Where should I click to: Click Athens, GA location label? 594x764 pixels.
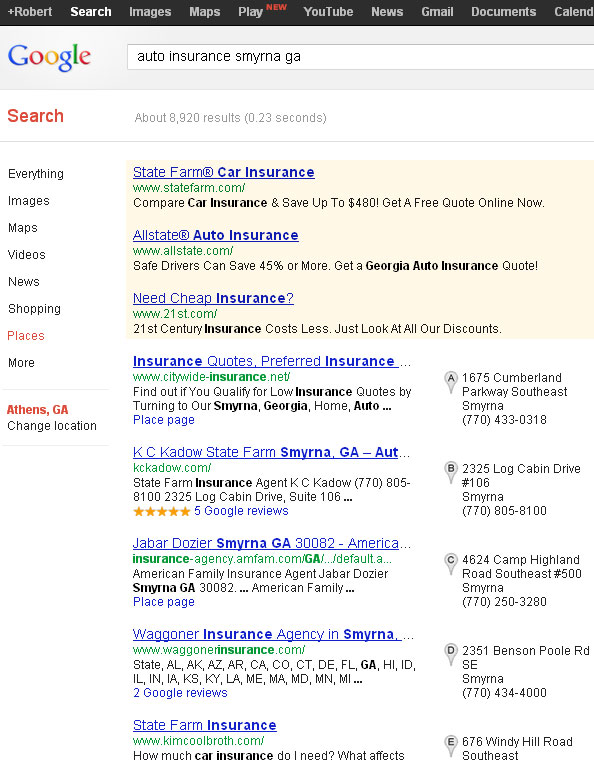pos(38,410)
